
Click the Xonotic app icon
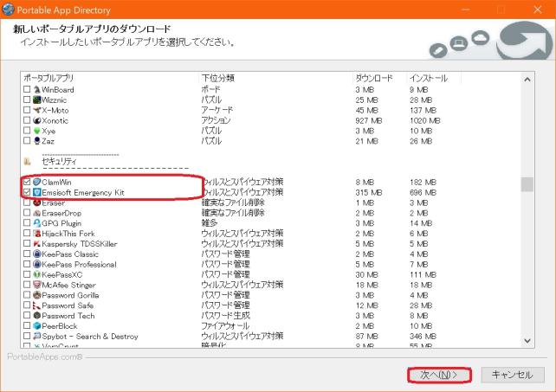pos(37,120)
